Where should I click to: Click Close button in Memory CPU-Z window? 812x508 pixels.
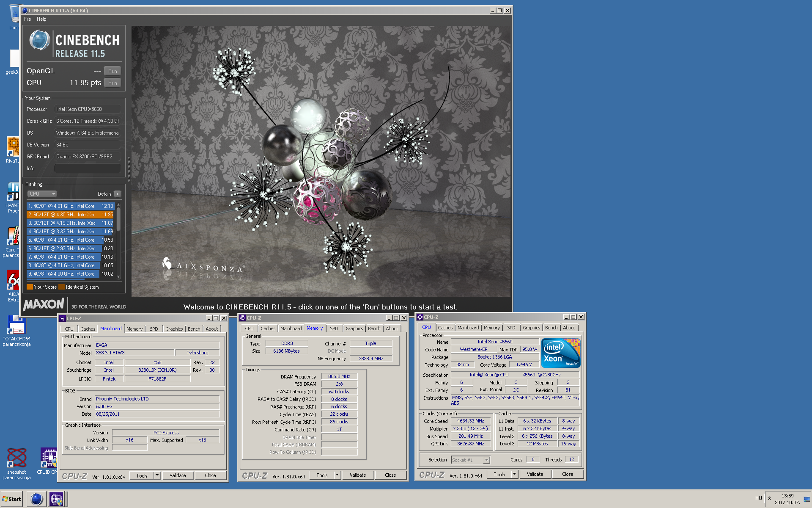click(x=390, y=475)
